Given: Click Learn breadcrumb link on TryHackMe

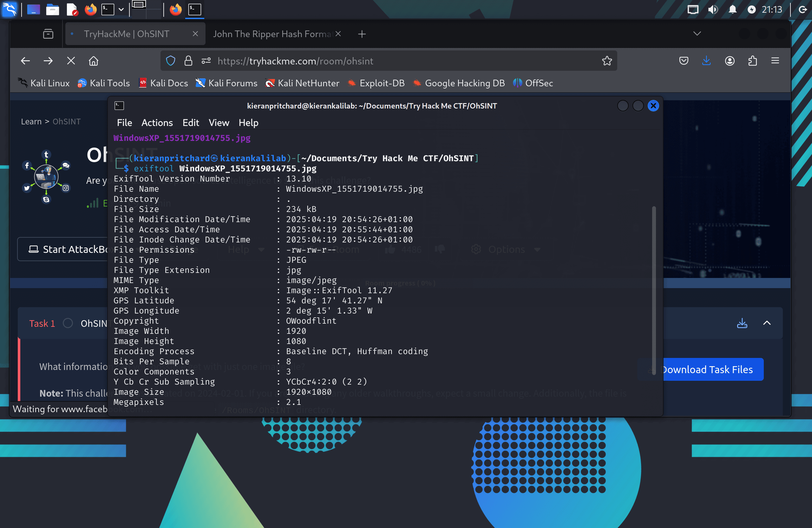Looking at the screenshot, I should tap(31, 122).
